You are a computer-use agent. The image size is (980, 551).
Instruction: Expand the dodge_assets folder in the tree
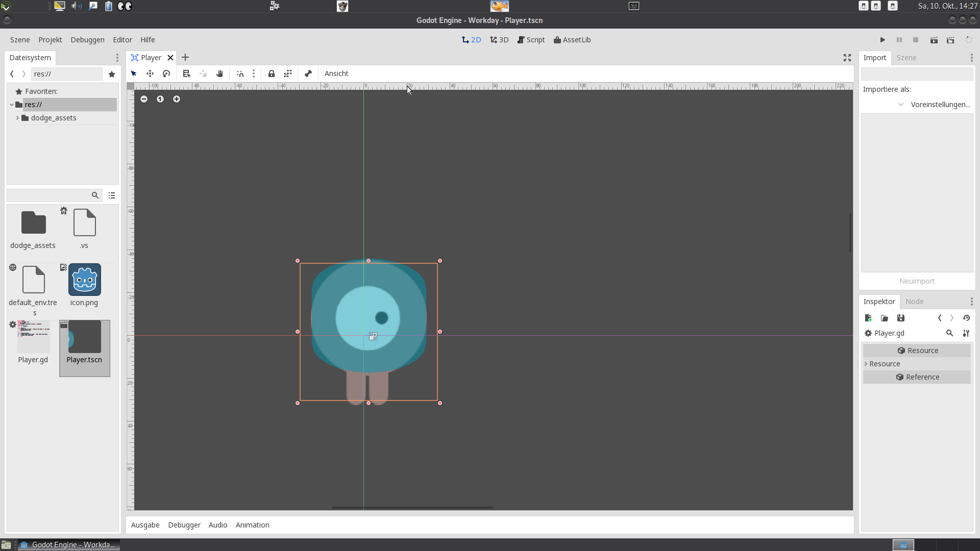[17, 118]
